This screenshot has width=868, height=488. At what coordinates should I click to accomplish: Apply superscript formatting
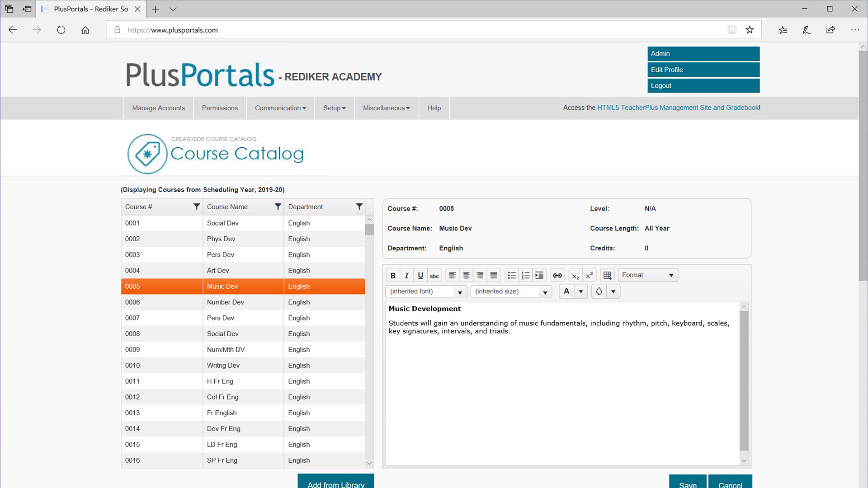(589, 275)
